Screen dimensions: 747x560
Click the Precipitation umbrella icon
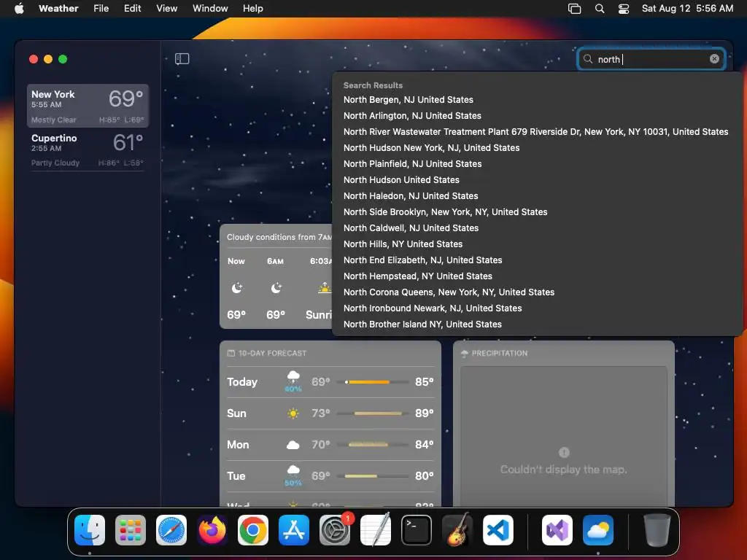[465, 354]
